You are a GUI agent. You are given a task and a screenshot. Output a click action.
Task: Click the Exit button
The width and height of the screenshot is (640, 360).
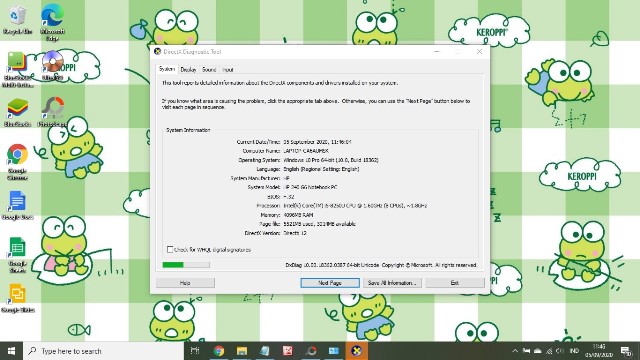coord(455,282)
